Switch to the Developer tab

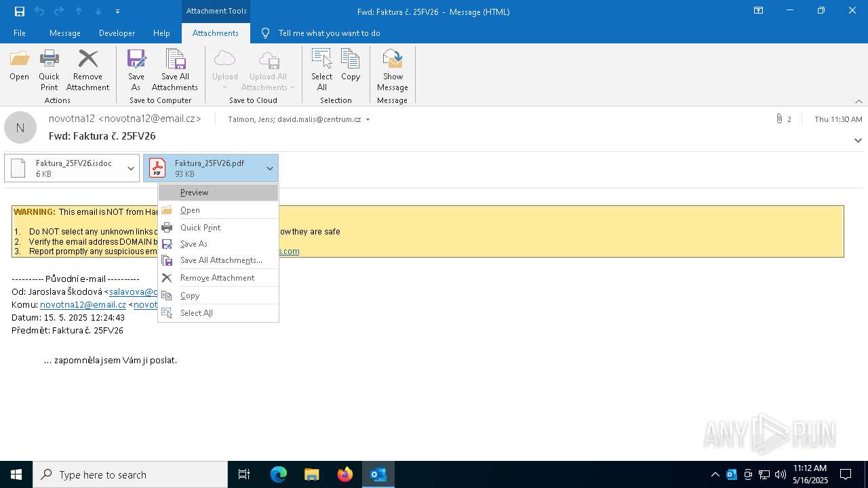pyautogui.click(x=117, y=33)
